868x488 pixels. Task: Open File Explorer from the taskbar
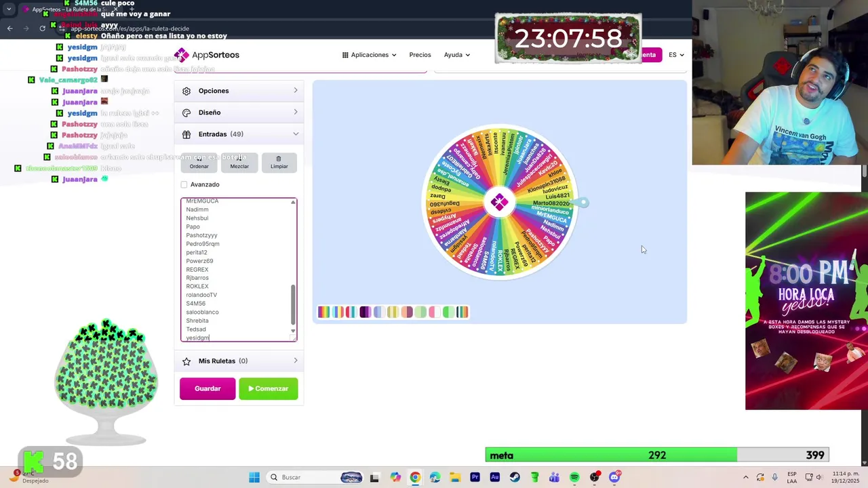[455, 477]
